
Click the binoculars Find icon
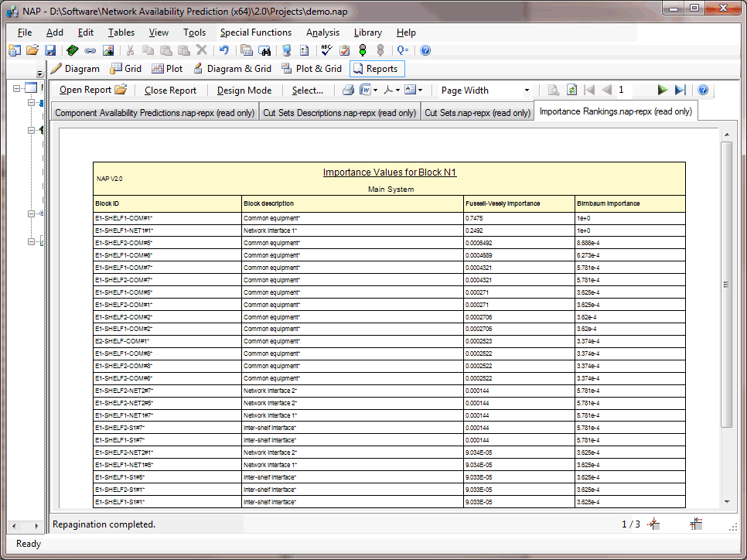click(x=264, y=50)
